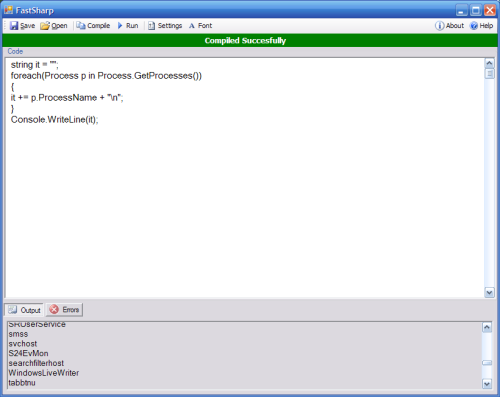Click the Output tab's monitor icon
Screen dimensions: 500x397
click(x=13, y=310)
